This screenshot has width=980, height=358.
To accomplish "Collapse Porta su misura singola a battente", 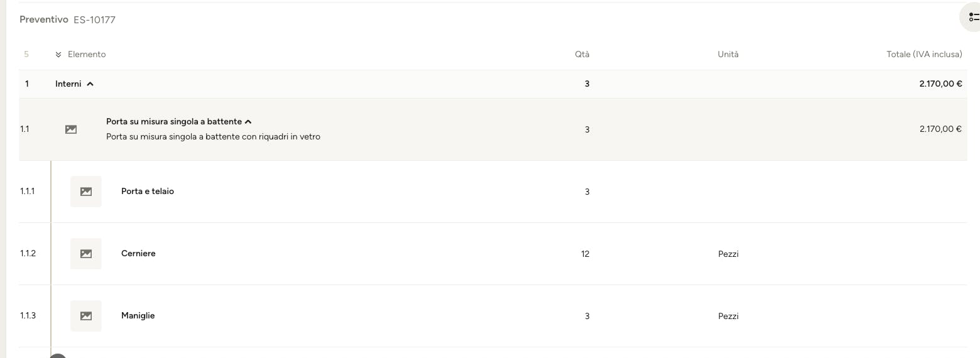I will coord(249,122).
